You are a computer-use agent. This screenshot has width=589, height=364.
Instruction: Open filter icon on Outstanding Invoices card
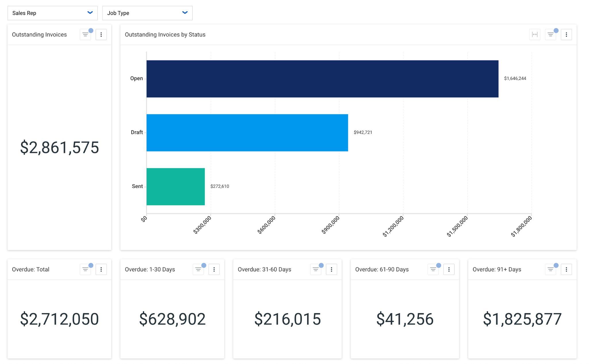click(x=85, y=35)
